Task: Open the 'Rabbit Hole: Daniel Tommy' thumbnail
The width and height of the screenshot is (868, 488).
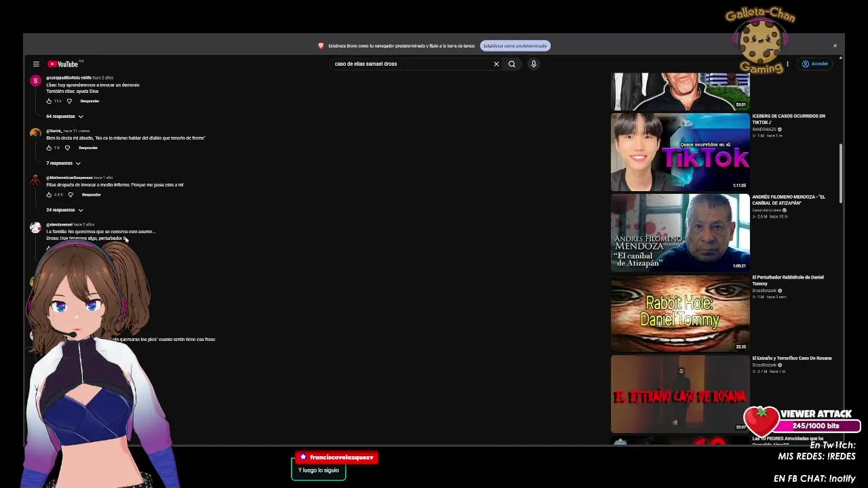Action: click(680, 313)
